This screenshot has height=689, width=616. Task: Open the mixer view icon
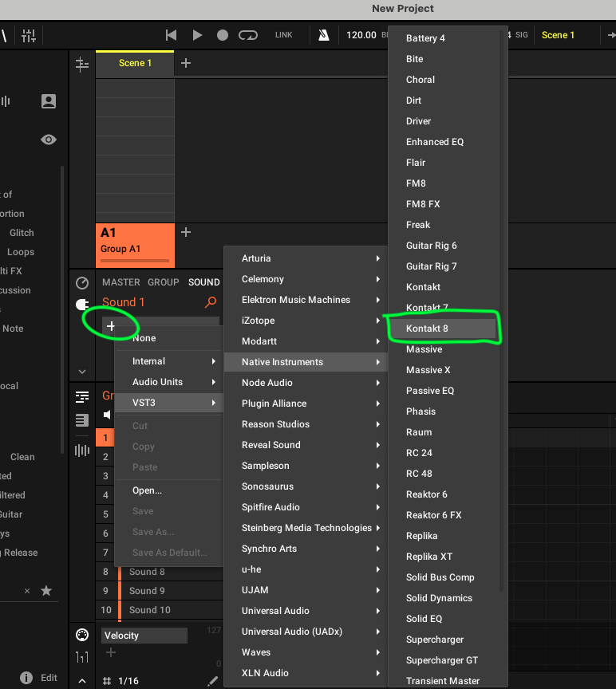pos(29,36)
